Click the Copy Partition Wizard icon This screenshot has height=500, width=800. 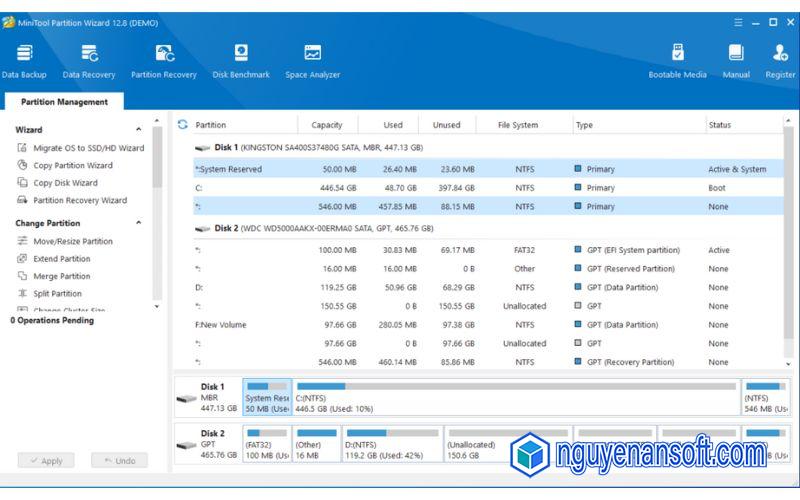[x=22, y=165]
